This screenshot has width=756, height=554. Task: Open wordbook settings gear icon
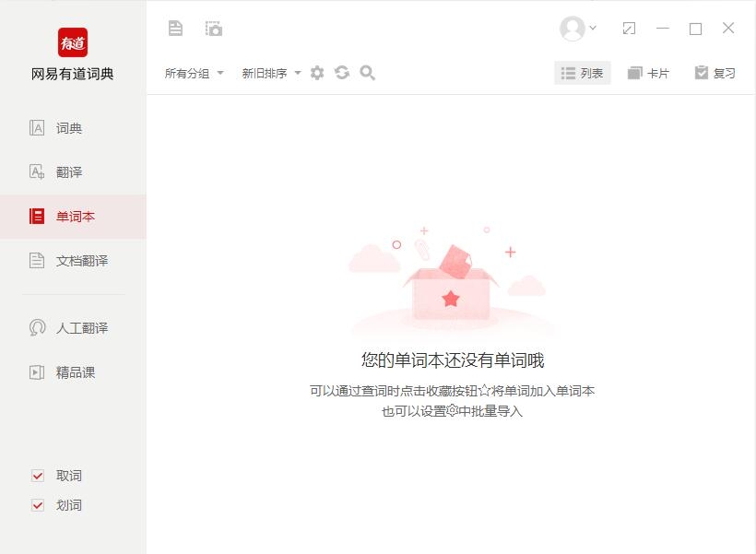(x=317, y=73)
